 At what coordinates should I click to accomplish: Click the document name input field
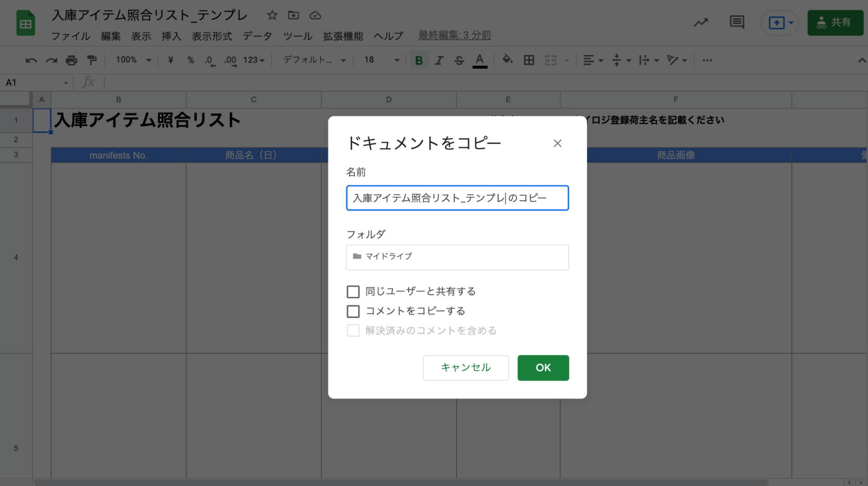tap(457, 198)
